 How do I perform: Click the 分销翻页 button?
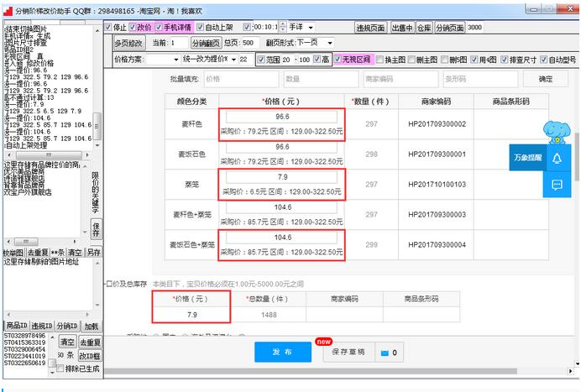click(206, 43)
